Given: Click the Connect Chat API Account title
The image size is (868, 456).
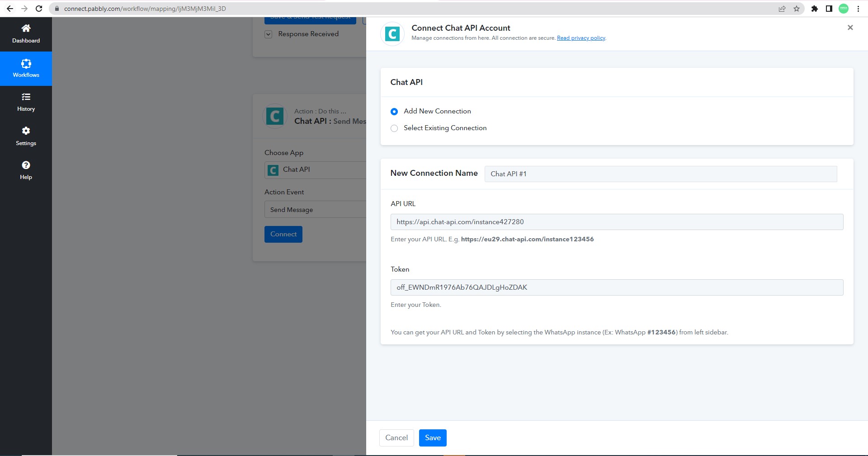Looking at the screenshot, I should pyautogui.click(x=461, y=28).
